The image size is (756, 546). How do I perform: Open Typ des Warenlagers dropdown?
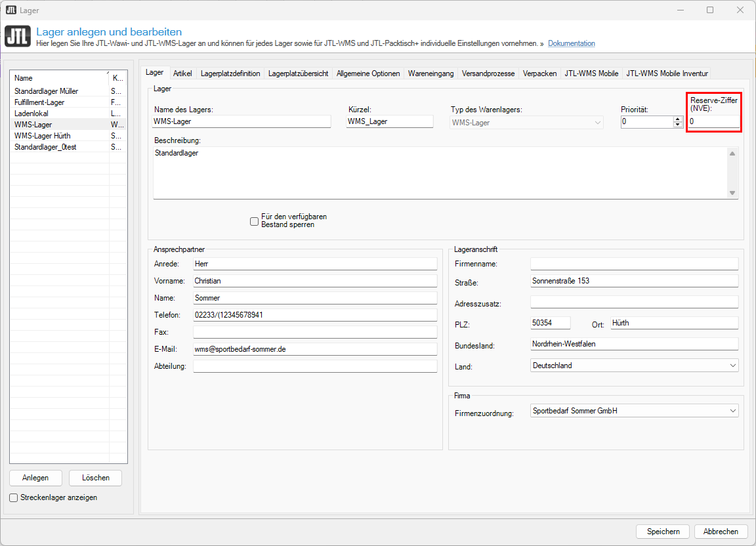(597, 122)
